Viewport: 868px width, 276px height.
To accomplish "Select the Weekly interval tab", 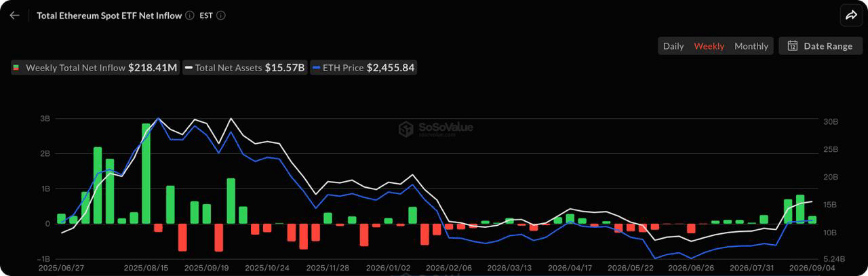I will pos(709,46).
